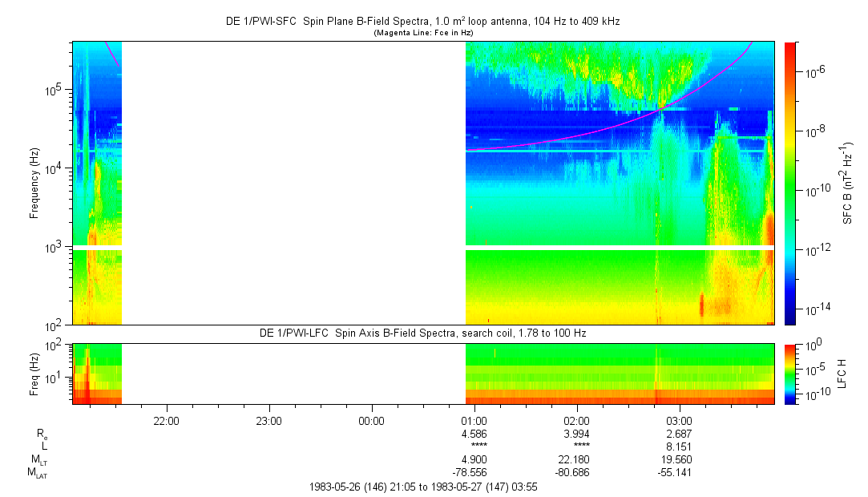Click the DE 1/PWI-SFC plot title
This screenshot has width=868, height=497.
tap(422, 22)
